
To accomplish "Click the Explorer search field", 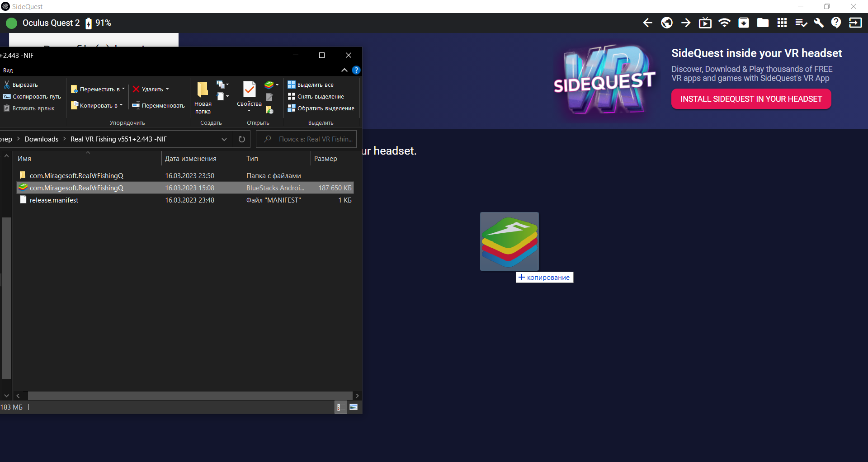I will pyautogui.click(x=307, y=139).
